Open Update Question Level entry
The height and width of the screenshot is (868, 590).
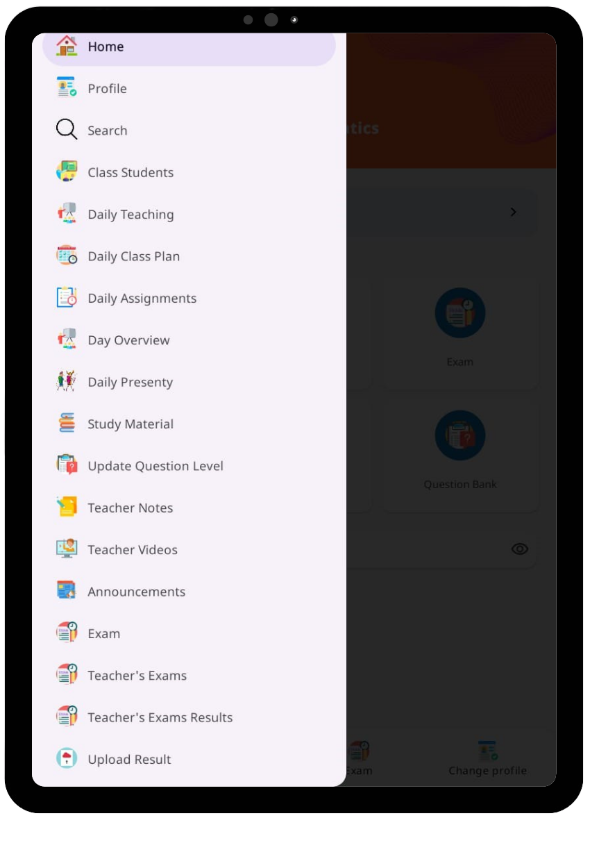click(x=189, y=465)
